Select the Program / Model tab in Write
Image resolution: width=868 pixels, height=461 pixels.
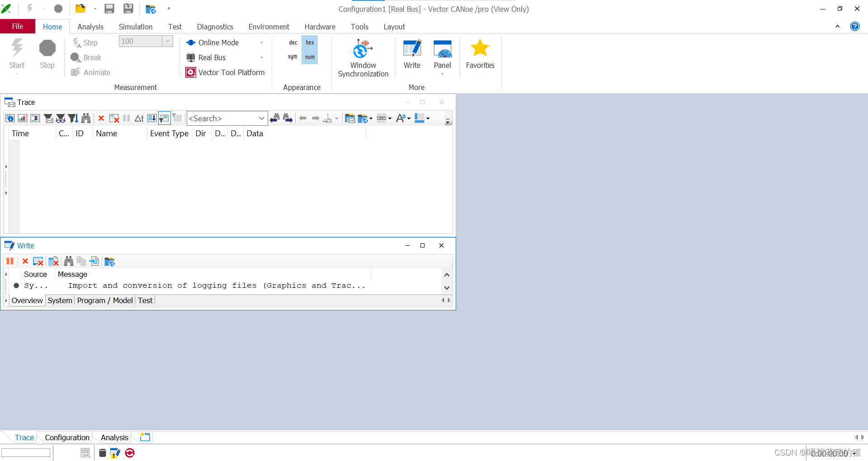pyautogui.click(x=105, y=300)
